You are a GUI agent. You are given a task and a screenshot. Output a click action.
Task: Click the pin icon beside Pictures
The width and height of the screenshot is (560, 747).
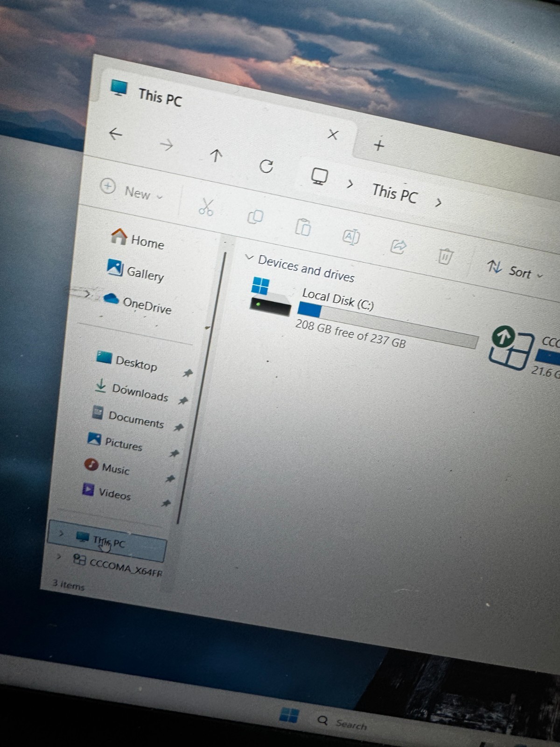coord(174,453)
